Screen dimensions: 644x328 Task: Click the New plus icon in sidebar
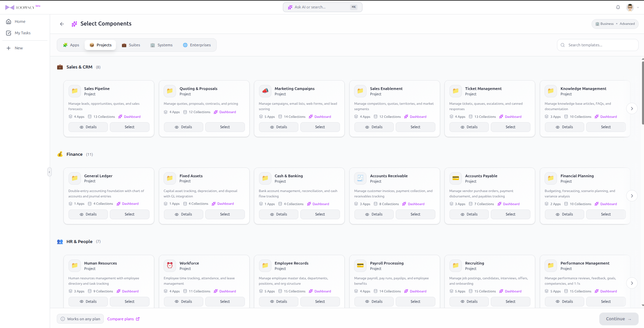pyautogui.click(x=8, y=48)
